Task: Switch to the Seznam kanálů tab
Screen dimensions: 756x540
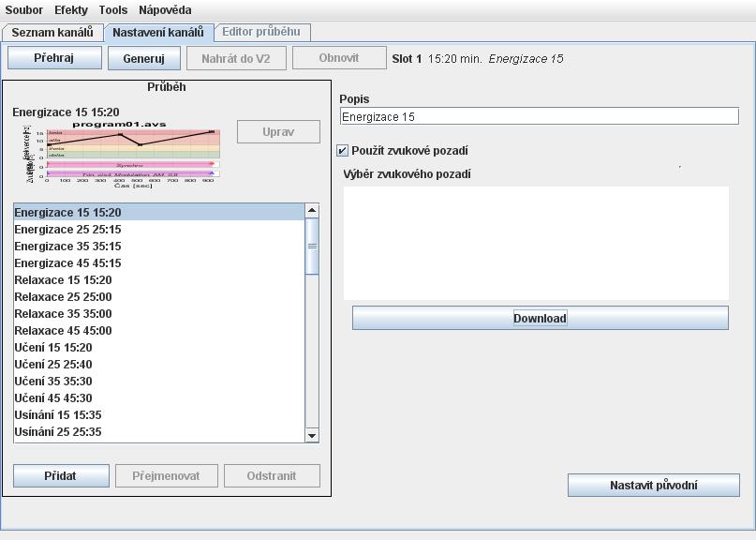Action: click(x=52, y=32)
